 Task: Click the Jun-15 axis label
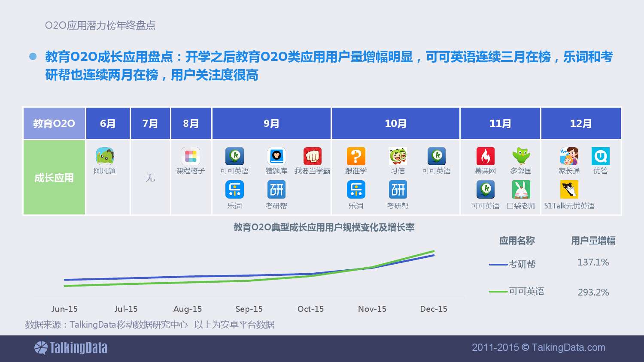pos(64,309)
